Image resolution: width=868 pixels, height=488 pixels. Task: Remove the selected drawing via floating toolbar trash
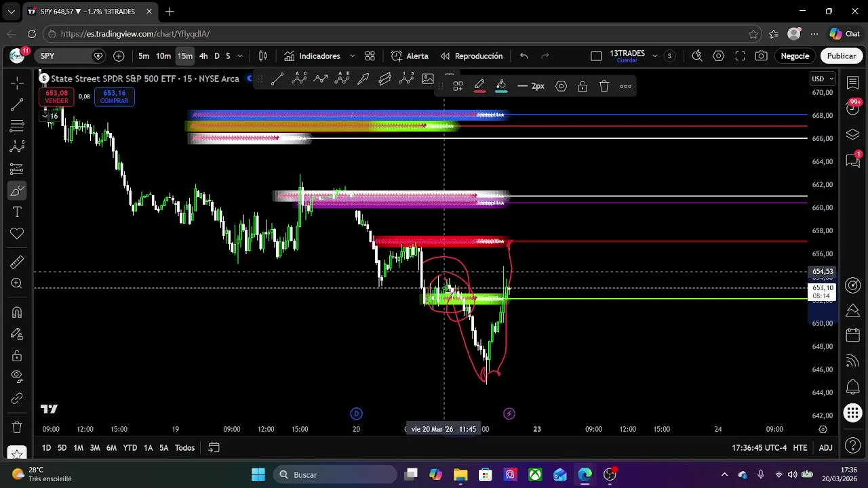coord(604,86)
